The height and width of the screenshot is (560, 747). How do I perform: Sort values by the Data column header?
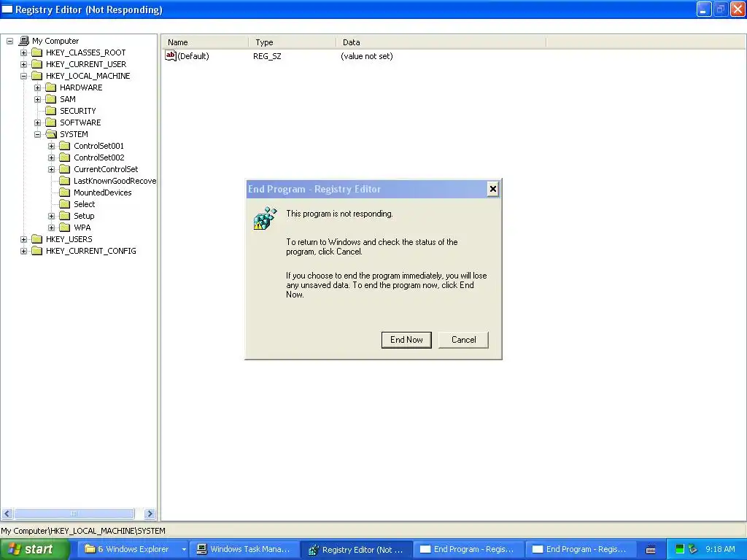441,42
